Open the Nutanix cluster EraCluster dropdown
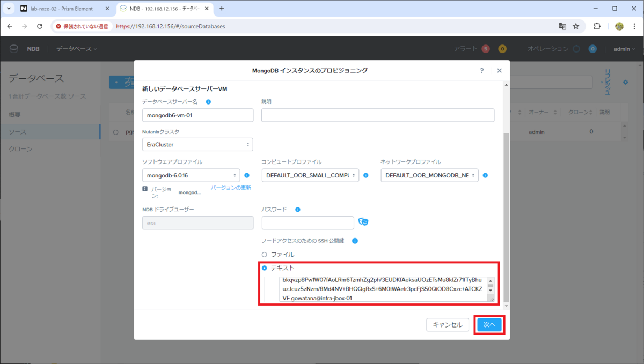This screenshot has width=644, height=364. tap(197, 144)
